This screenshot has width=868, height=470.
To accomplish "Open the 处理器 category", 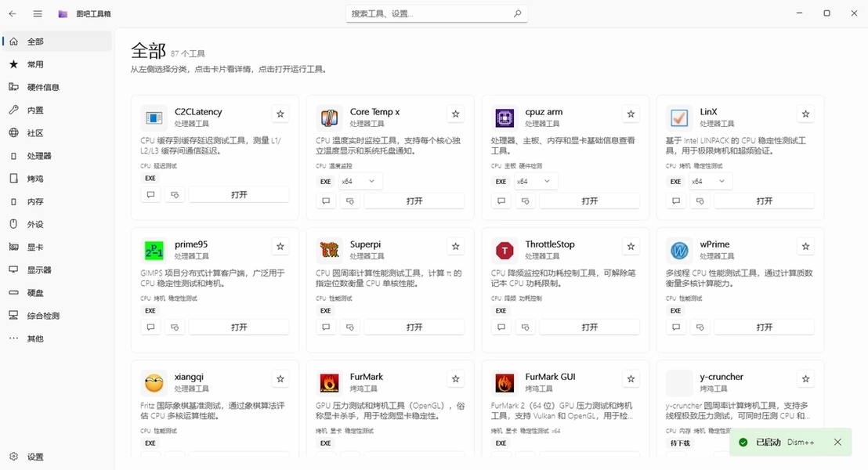I will 57,156.
